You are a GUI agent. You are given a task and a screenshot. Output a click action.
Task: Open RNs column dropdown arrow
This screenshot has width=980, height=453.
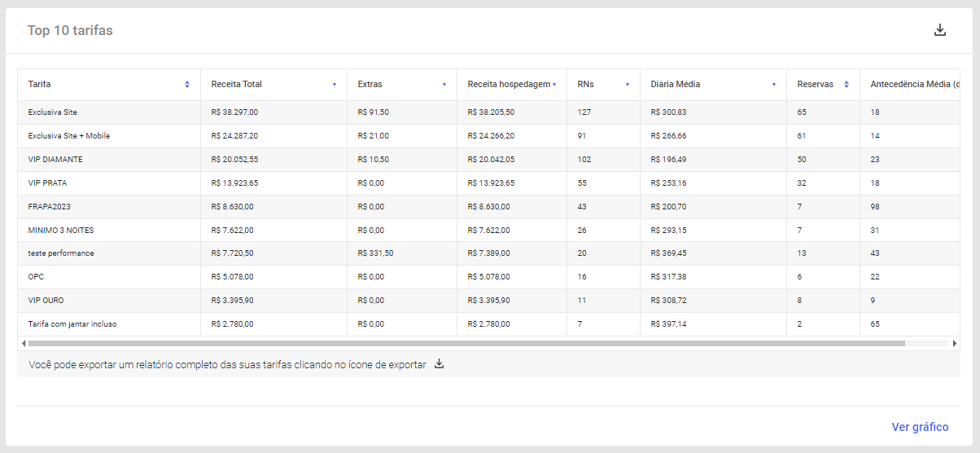tap(628, 85)
